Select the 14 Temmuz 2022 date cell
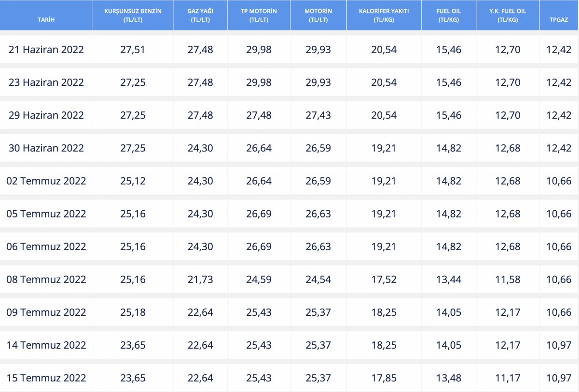 (x=46, y=345)
